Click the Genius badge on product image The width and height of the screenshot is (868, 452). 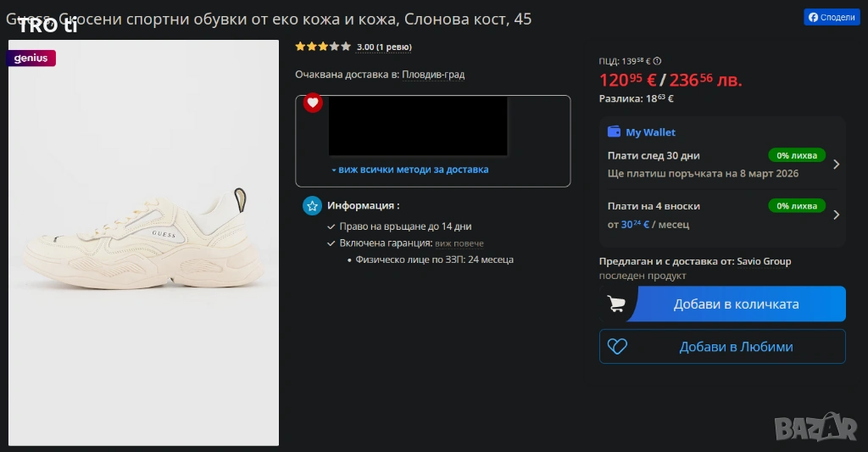click(31, 59)
